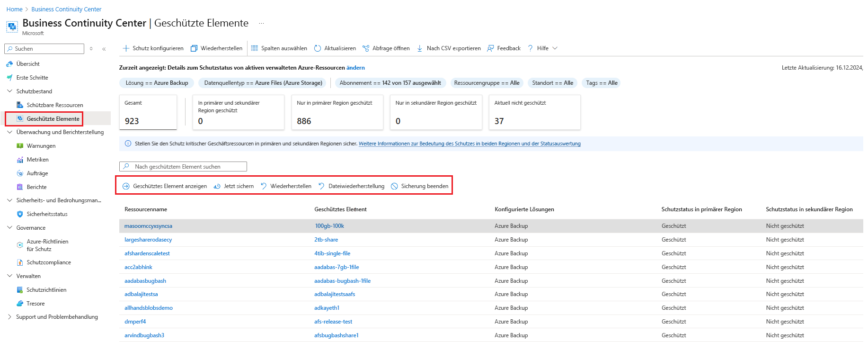868x342 pixels.
Task: Click the Schützbare Ressourcen icon
Action: tap(20, 105)
